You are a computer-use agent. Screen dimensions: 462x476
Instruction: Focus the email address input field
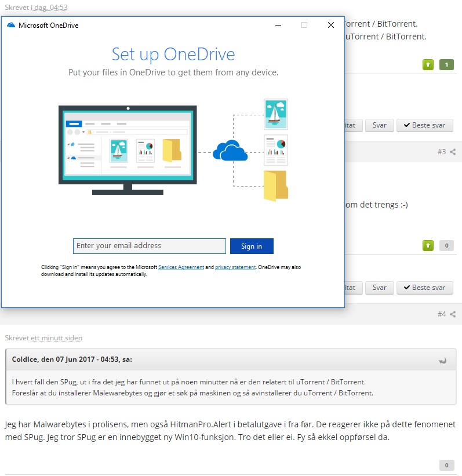pos(150,246)
